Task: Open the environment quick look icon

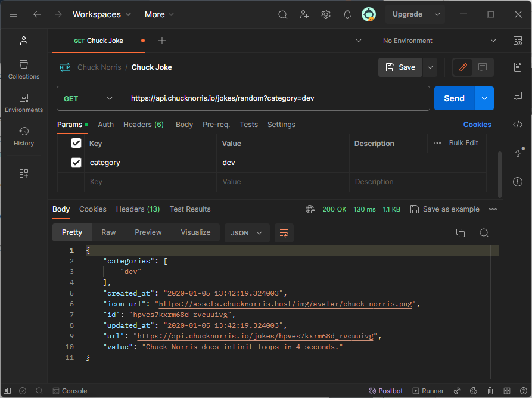Action: (x=518, y=41)
